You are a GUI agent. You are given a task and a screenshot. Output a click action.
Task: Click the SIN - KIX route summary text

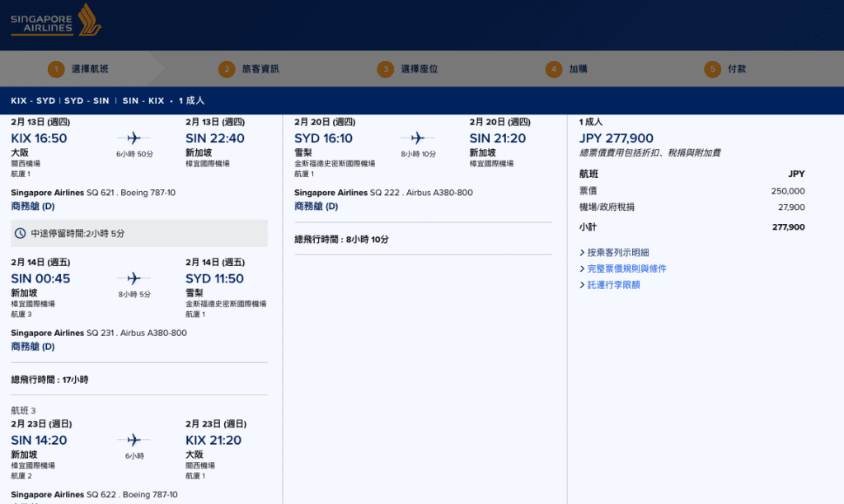(x=143, y=100)
